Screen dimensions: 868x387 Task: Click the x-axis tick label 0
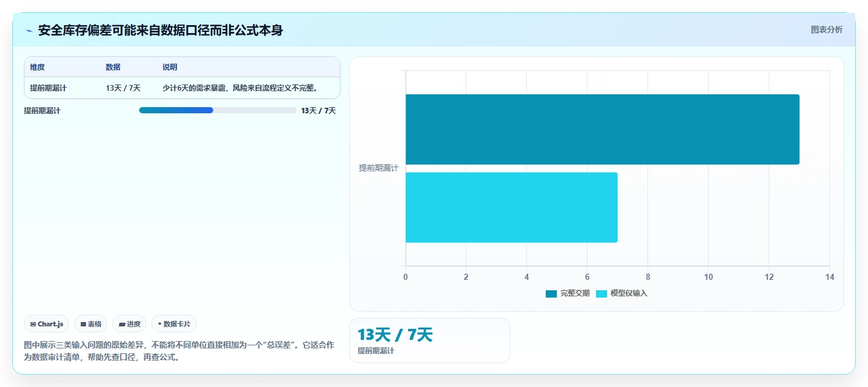406,277
